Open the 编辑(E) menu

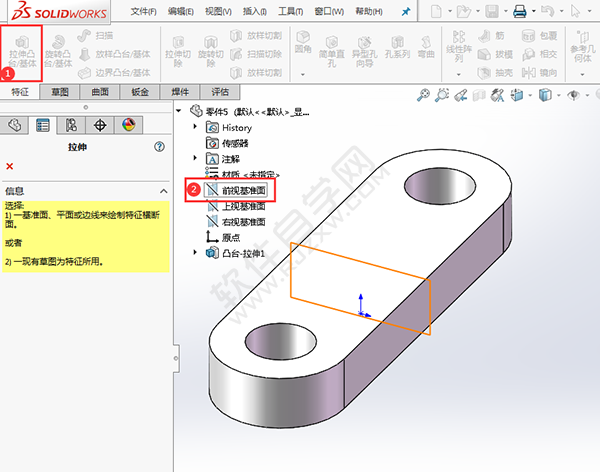click(x=181, y=11)
